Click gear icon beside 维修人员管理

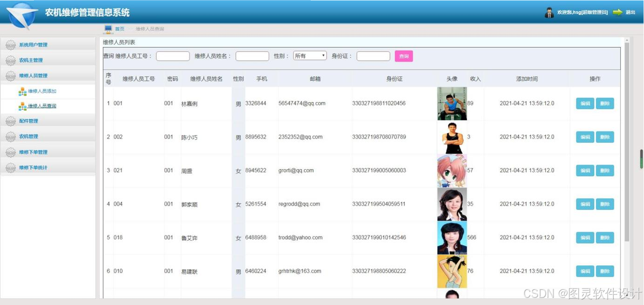(11, 76)
